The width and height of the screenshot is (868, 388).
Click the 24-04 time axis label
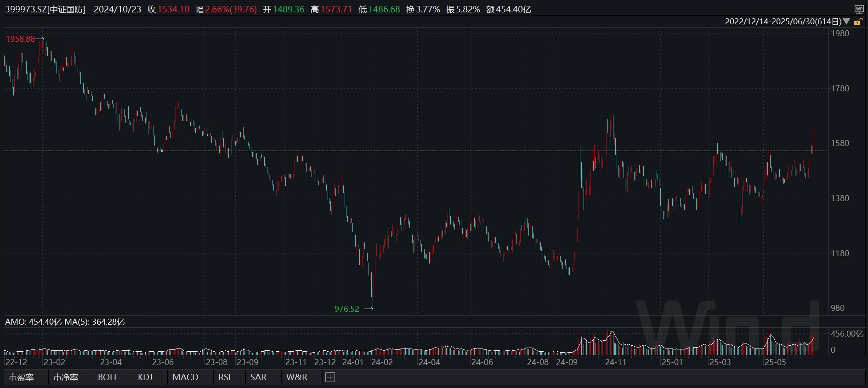429,362
